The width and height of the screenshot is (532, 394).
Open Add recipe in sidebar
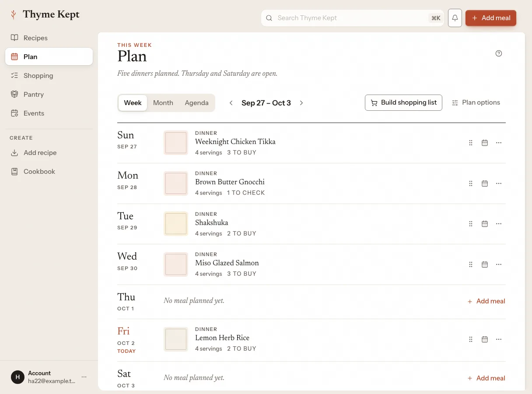point(49,153)
